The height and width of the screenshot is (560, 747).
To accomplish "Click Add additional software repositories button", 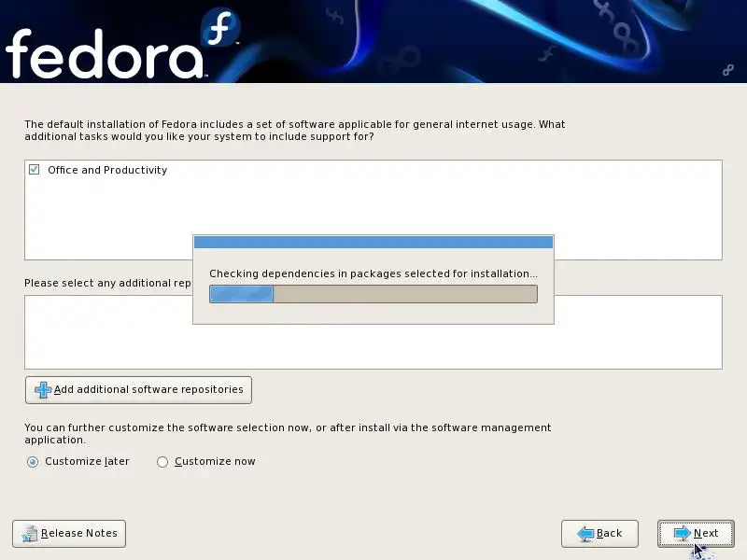I will [138, 390].
